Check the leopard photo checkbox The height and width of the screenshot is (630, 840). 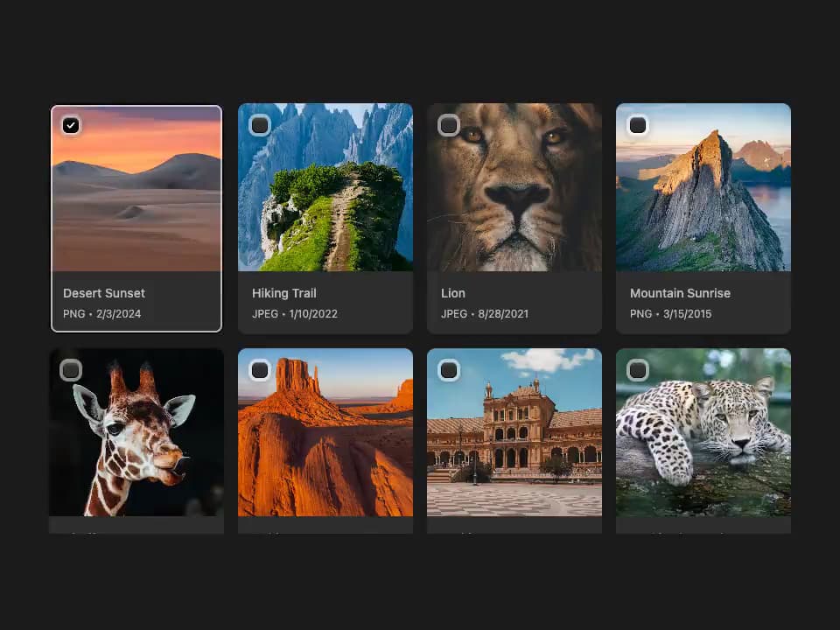638,370
